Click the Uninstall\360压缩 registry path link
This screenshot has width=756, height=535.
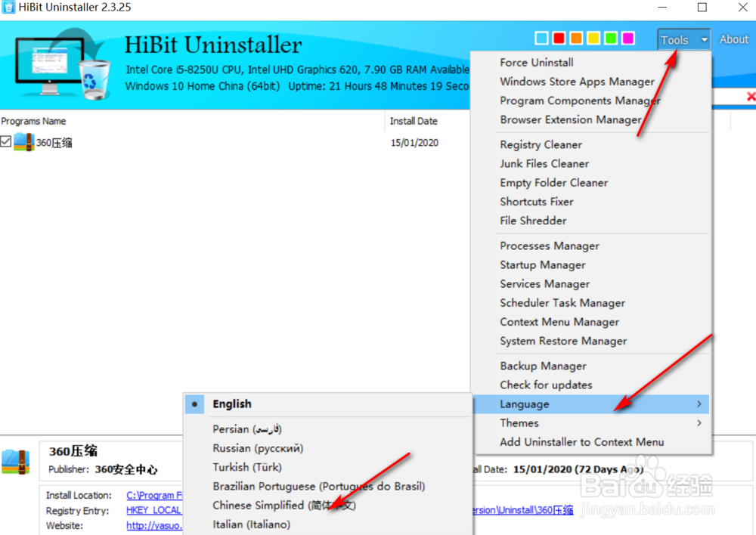point(523,510)
